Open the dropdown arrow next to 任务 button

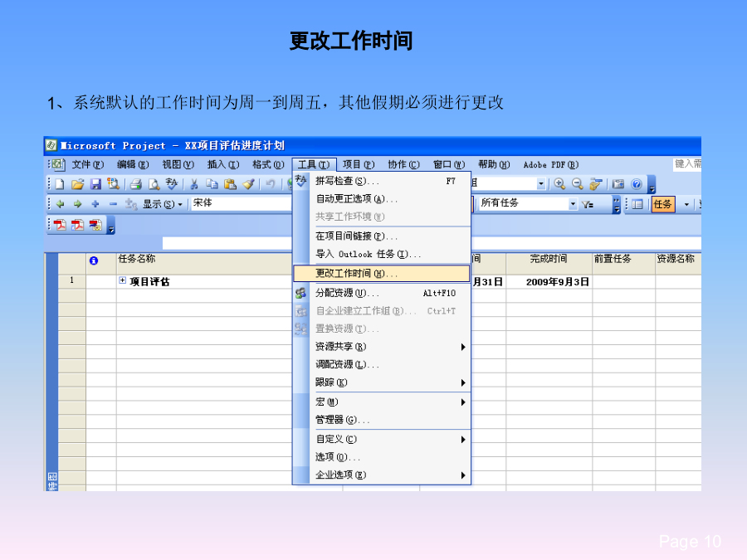(686, 204)
